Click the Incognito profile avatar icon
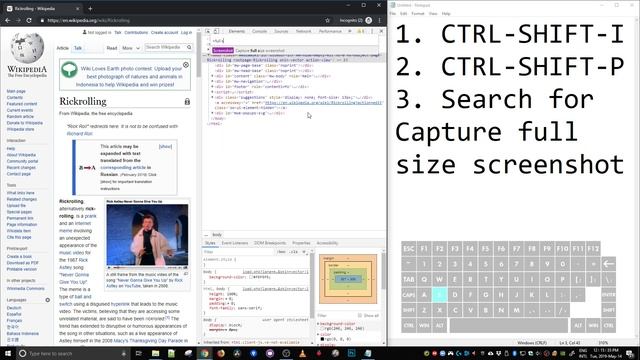This screenshot has height=360, width=640. tap(369, 20)
